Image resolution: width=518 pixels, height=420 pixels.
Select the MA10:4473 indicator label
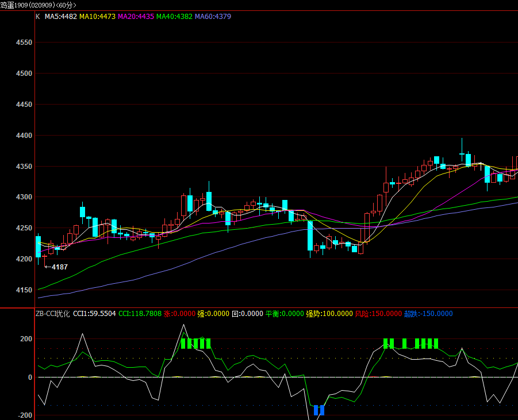(98, 17)
